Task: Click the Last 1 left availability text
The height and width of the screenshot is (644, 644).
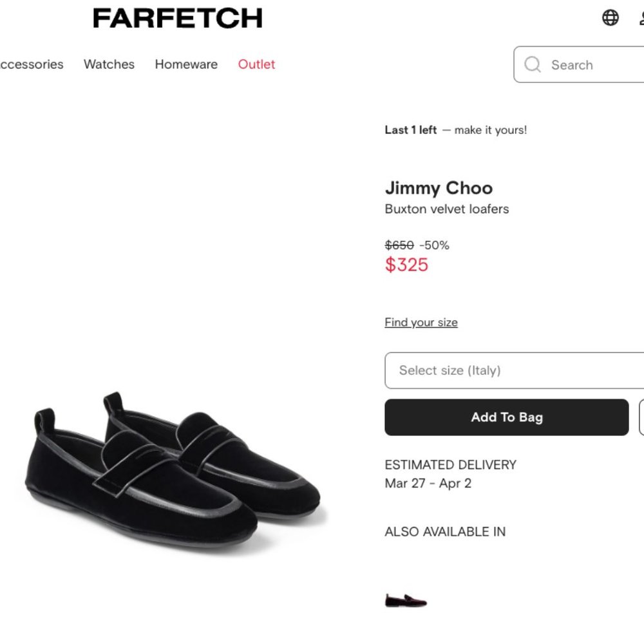Action: click(x=410, y=129)
